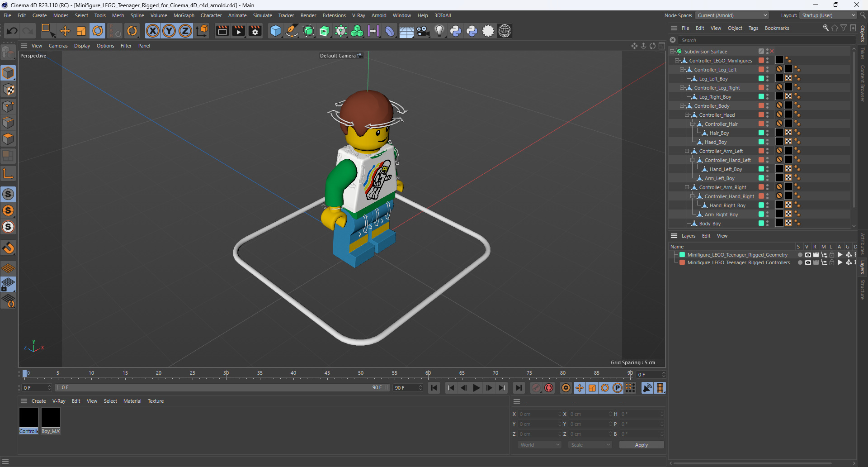Select the Body_Boy object
The image size is (868, 467).
pos(710,224)
